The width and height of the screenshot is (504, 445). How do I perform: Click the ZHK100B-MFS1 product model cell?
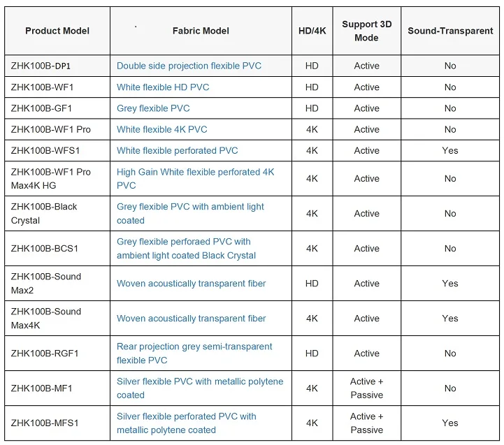point(45,423)
